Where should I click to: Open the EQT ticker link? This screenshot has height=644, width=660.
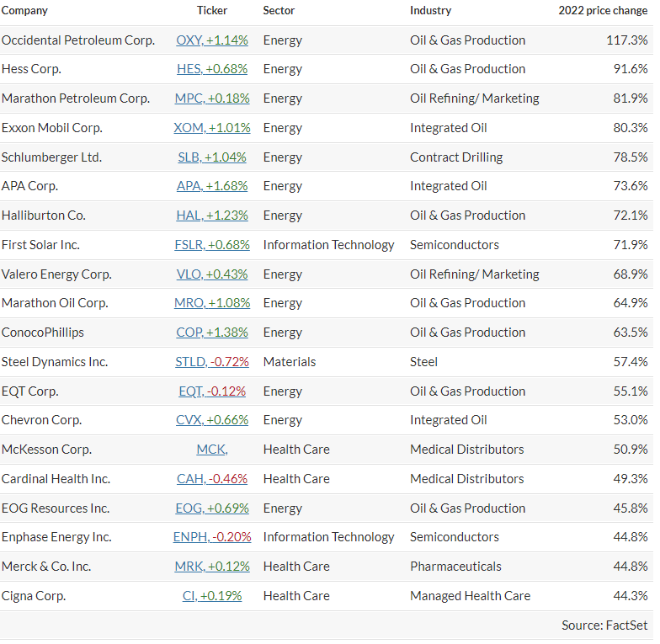click(x=212, y=391)
